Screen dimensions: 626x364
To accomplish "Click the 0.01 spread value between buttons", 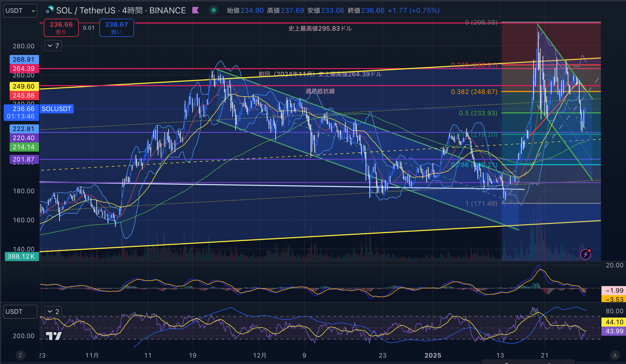I will click(x=89, y=28).
